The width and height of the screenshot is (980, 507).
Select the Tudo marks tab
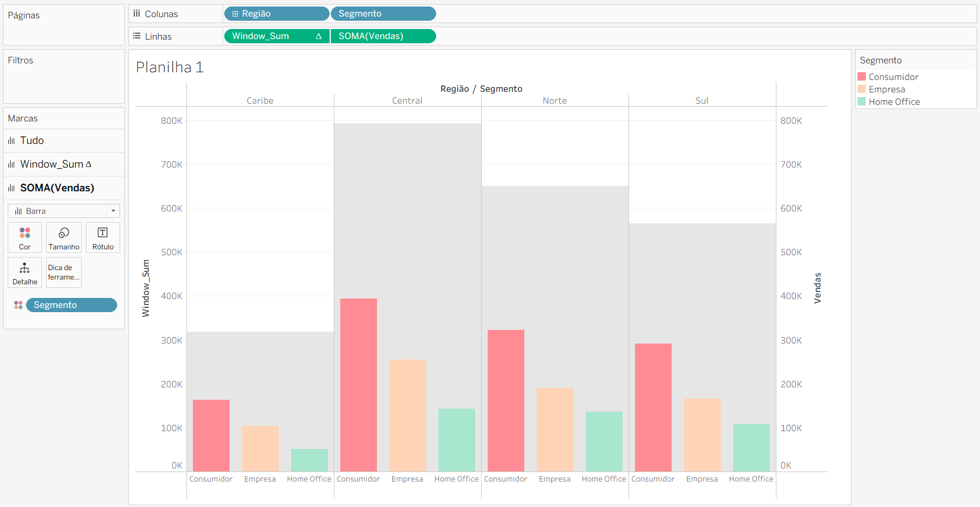[32, 140]
